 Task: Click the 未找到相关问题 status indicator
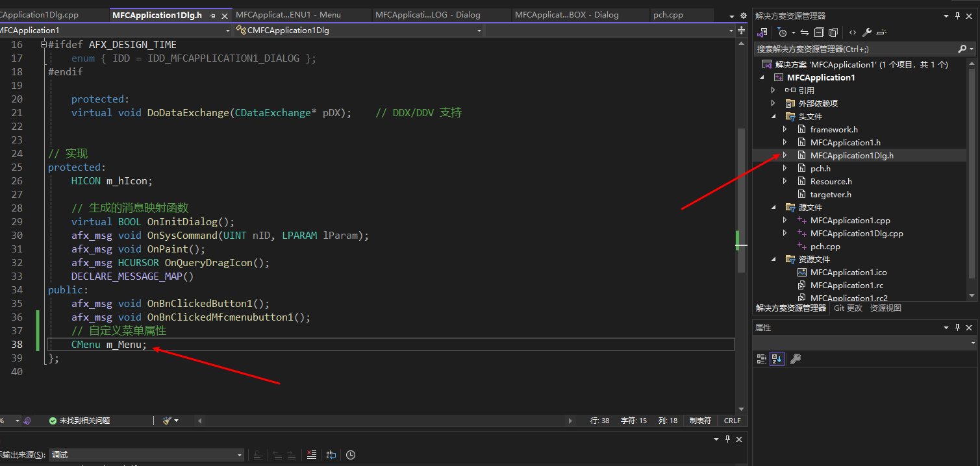(x=79, y=421)
